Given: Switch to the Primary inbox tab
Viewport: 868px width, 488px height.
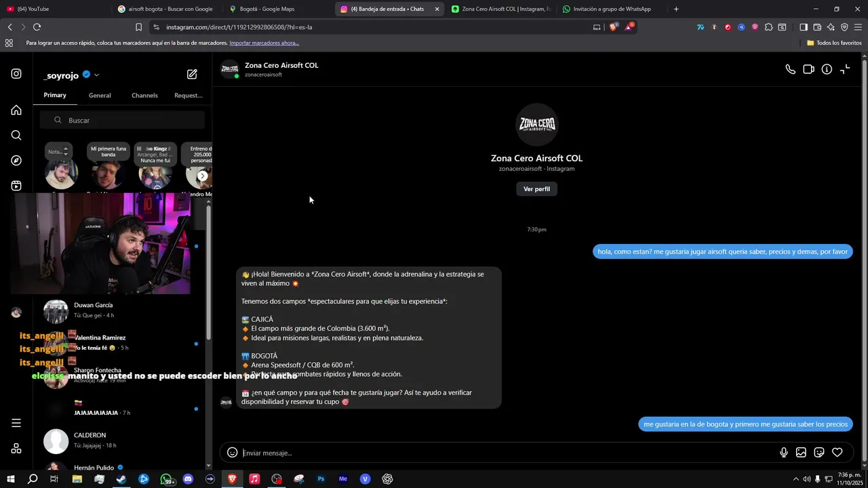Looking at the screenshot, I should pos(55,95).
